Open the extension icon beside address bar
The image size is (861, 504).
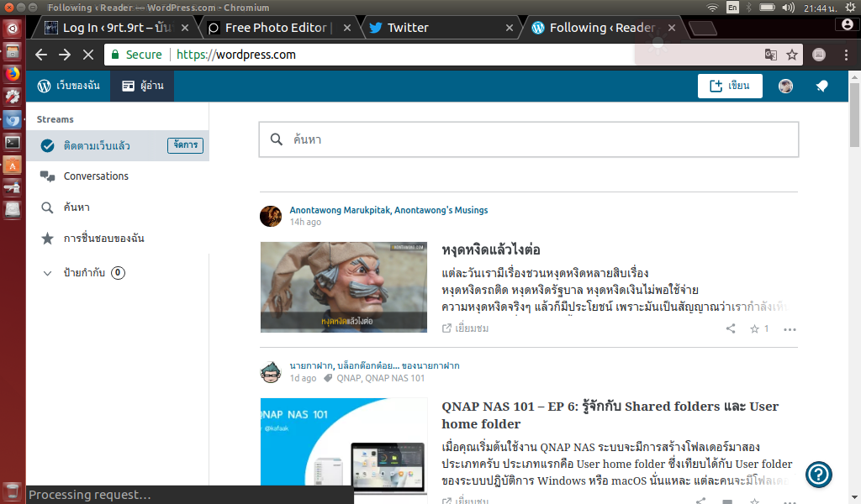pyautogui.click(x=819, y=55)
